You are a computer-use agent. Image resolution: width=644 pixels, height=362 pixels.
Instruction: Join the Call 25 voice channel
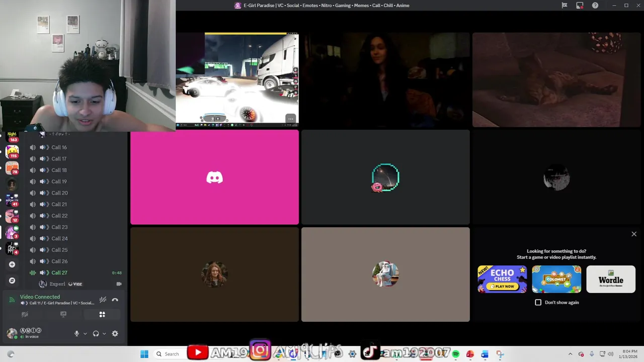[x=75, y=250]
